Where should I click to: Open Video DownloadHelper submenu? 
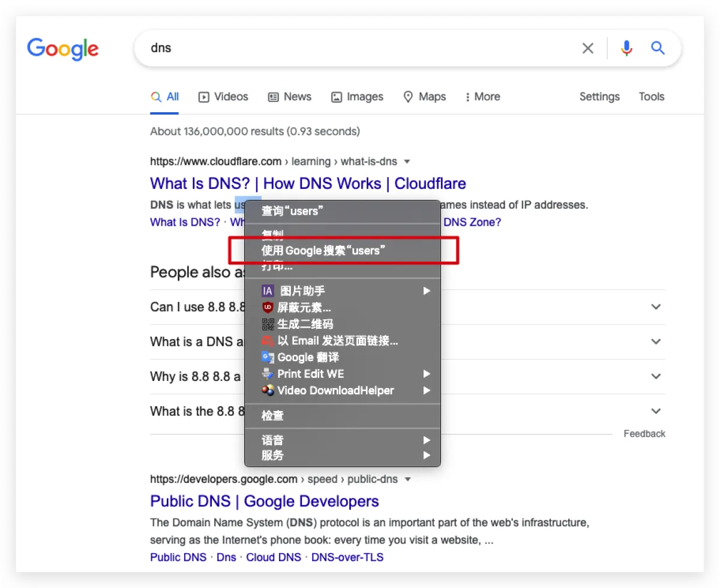(x=335, y=391)
